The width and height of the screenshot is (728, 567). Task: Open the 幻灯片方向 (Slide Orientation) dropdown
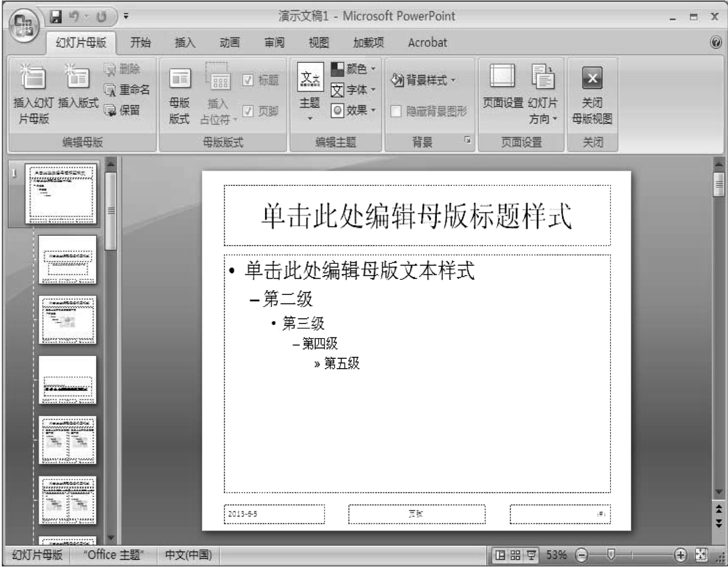click(543, 94)
